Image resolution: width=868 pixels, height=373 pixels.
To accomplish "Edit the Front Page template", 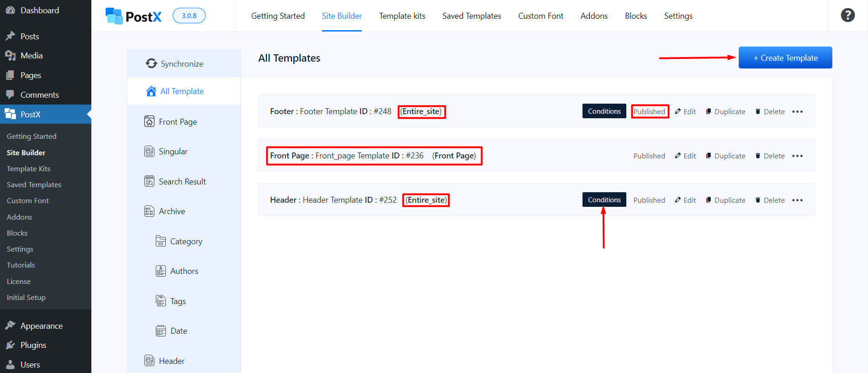I will pos(685,156).
